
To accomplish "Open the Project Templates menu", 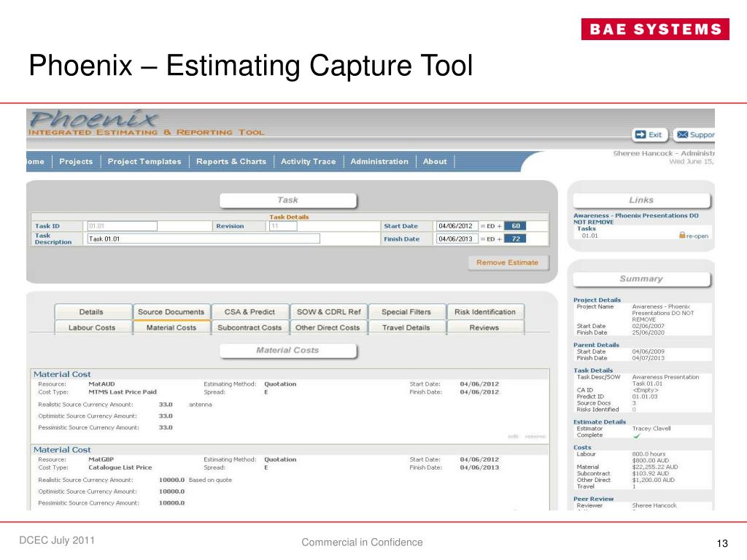I will 144,161.
